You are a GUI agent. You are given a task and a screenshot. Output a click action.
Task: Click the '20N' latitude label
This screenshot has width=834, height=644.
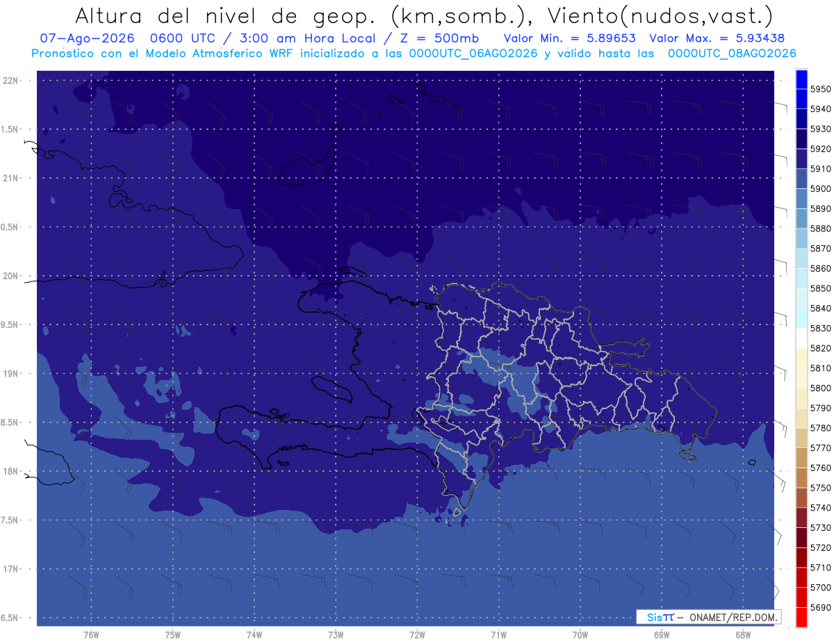point(12,276)
